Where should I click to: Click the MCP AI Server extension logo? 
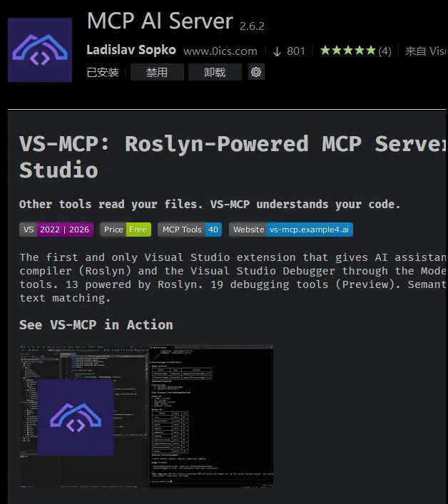click(40, 51)
